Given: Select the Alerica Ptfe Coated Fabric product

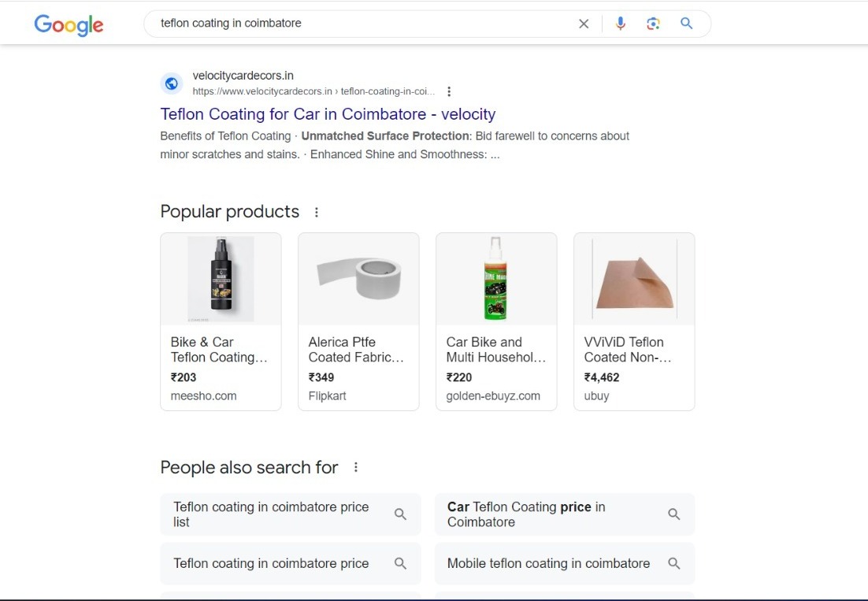Looking at the screenshot, I should coord(358,321).
